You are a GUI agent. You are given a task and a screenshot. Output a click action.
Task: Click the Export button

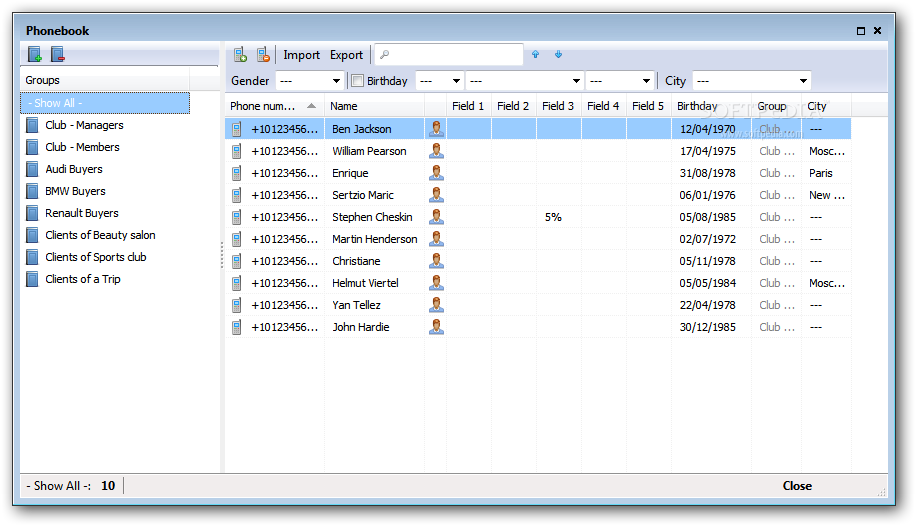pyautogui.click(x=346, y=55)
